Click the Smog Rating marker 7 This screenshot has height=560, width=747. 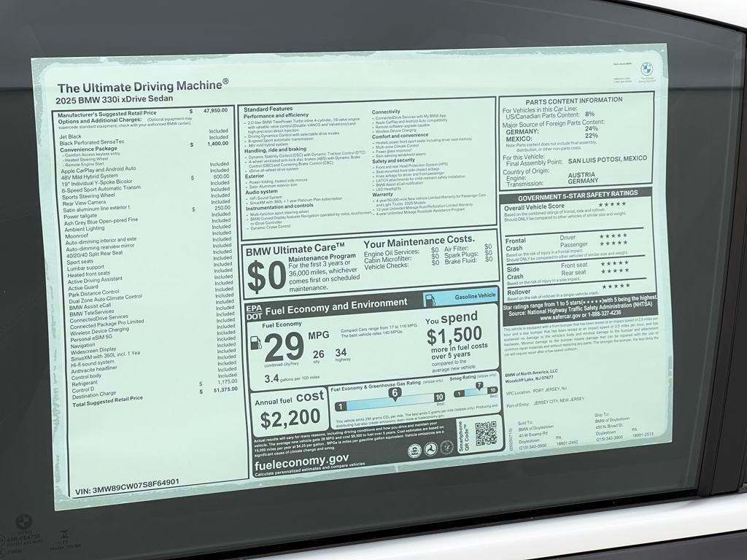(x=479, y=386)
